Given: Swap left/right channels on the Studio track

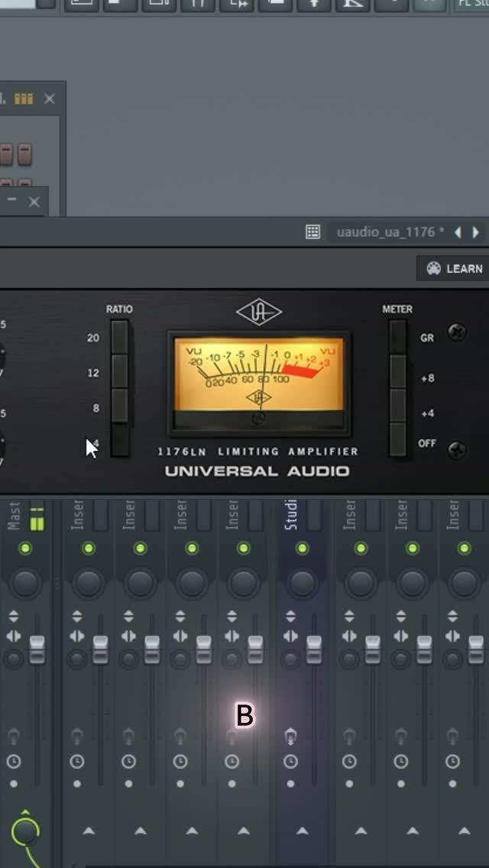Looking at the screenshot, I should pos(291,636).
